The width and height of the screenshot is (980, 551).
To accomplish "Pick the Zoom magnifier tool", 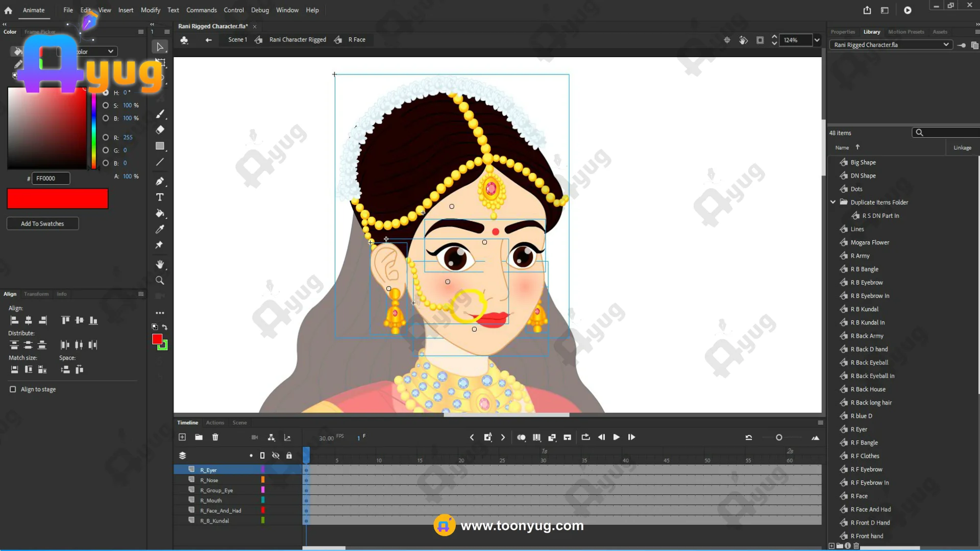I will (x=160, y=281).
